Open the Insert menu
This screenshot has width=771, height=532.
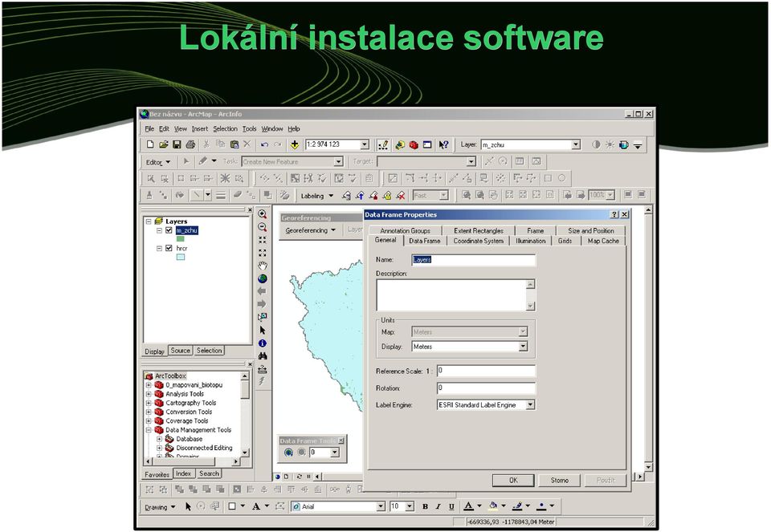tap(200, 128)
